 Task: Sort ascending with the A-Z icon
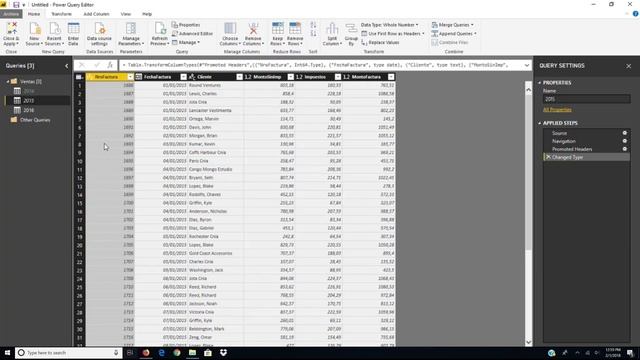click(x=313, y=25)
